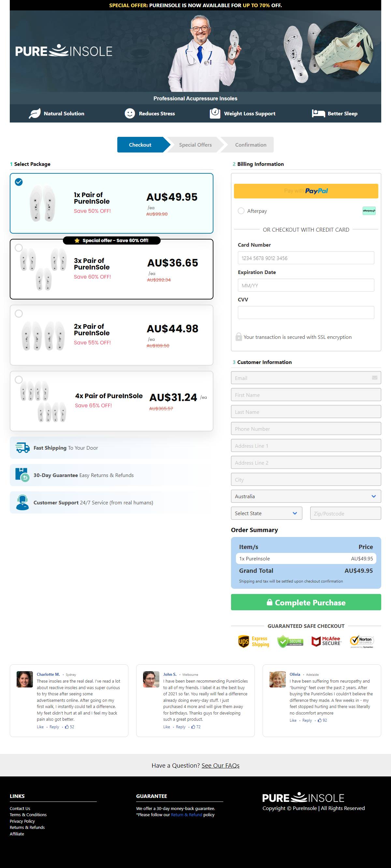Click the Natural Solution leaf icon

click(x=35, y=114)
